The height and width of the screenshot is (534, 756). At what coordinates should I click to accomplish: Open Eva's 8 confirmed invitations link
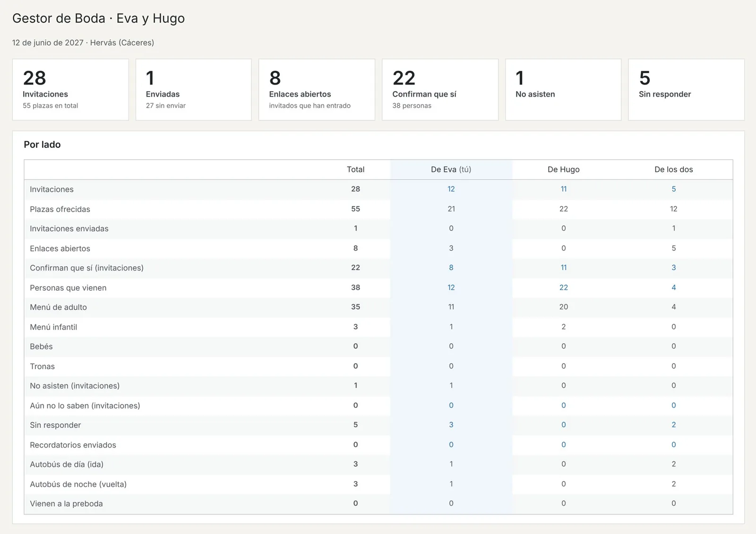(x=451, y=268)
